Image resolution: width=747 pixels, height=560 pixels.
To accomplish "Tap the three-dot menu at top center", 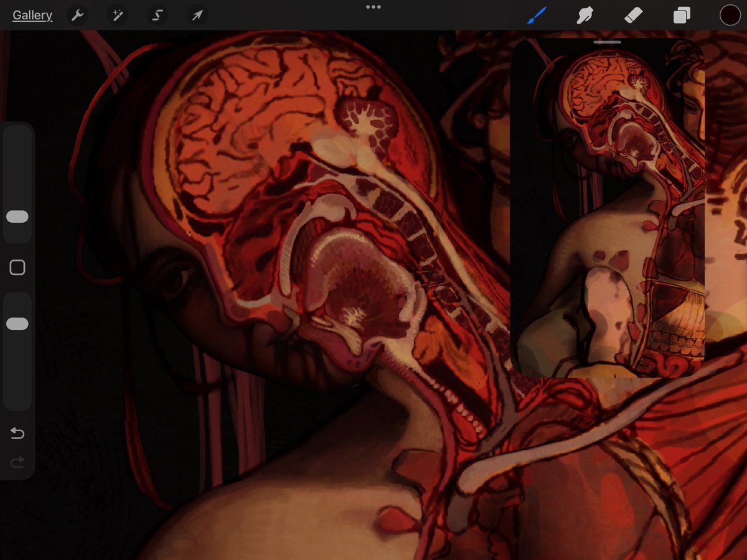I will (374, 7).
